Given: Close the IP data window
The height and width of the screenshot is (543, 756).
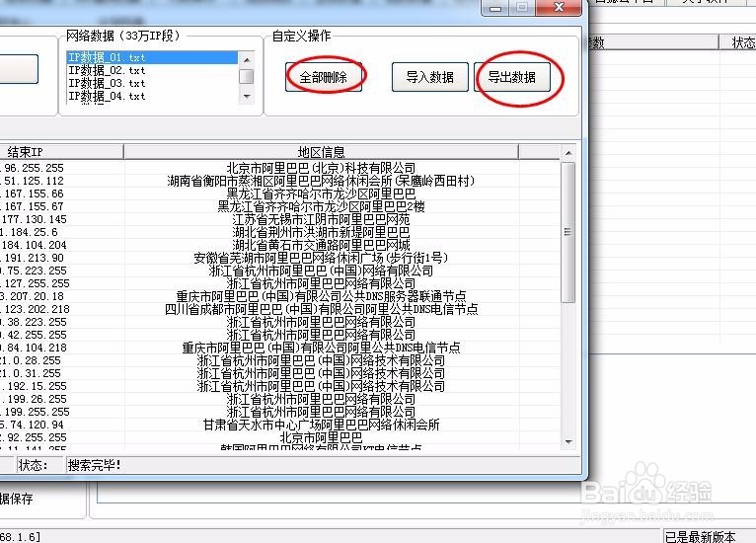Looking at the screenshot, I should [x=559, y=8].
